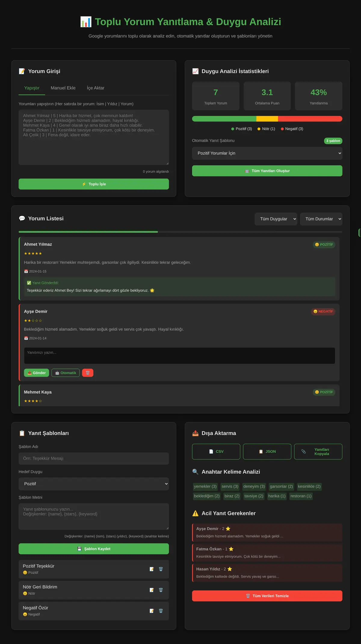The width and height of the screenshot is (361, 644).
Task: Send reply to Ayşe Demir with Gönder
Action: pos(36,373)
